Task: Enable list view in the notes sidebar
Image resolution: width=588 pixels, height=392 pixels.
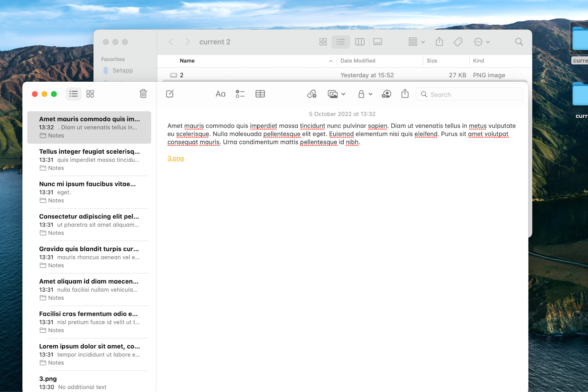Action: click(x=73, y=94)
